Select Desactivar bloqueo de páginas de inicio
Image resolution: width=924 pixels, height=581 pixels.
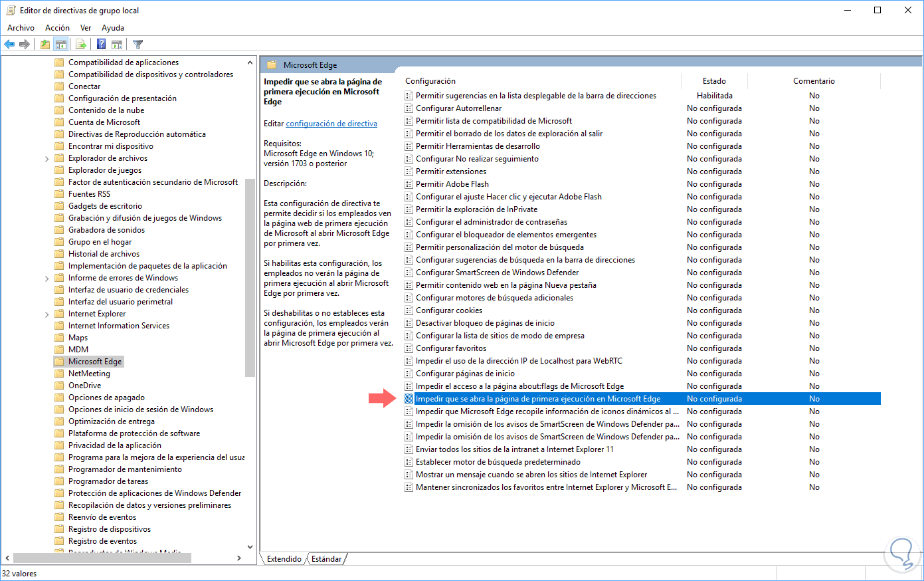click(485, 323)
